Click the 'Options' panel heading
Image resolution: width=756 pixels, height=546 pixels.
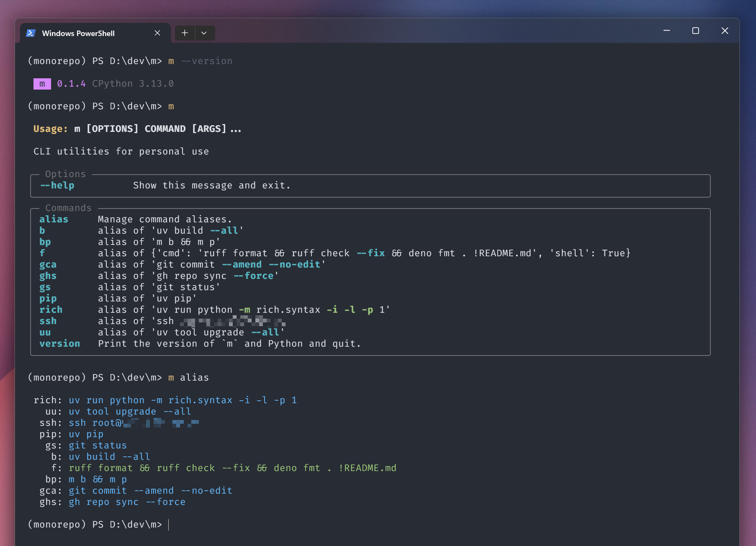[65, 174]
